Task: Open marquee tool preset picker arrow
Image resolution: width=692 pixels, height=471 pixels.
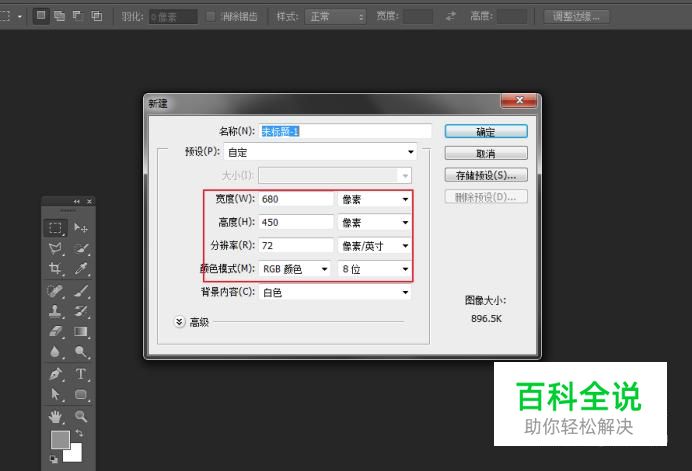Action: (x=20, y=17)
